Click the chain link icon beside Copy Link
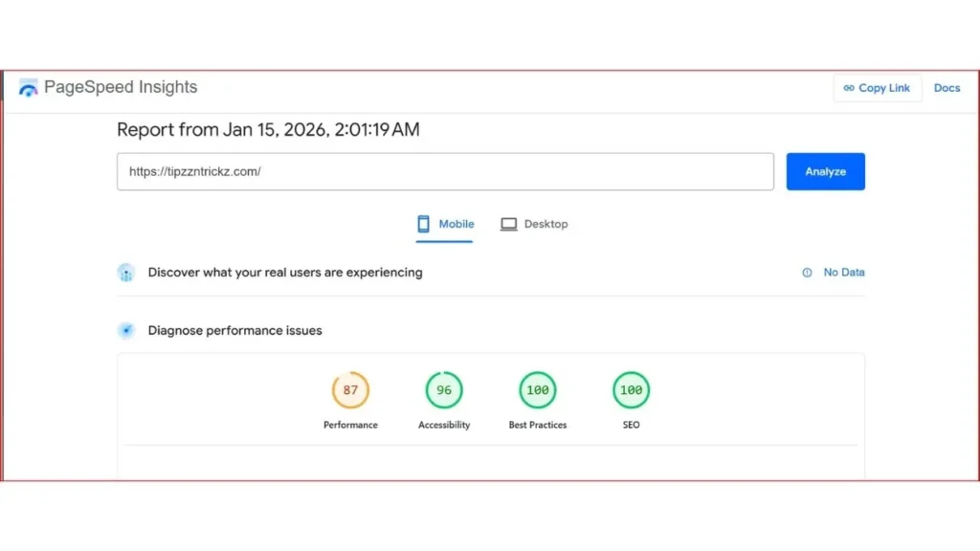The height and width of the screenshot is (551, 980). point(850,87)
